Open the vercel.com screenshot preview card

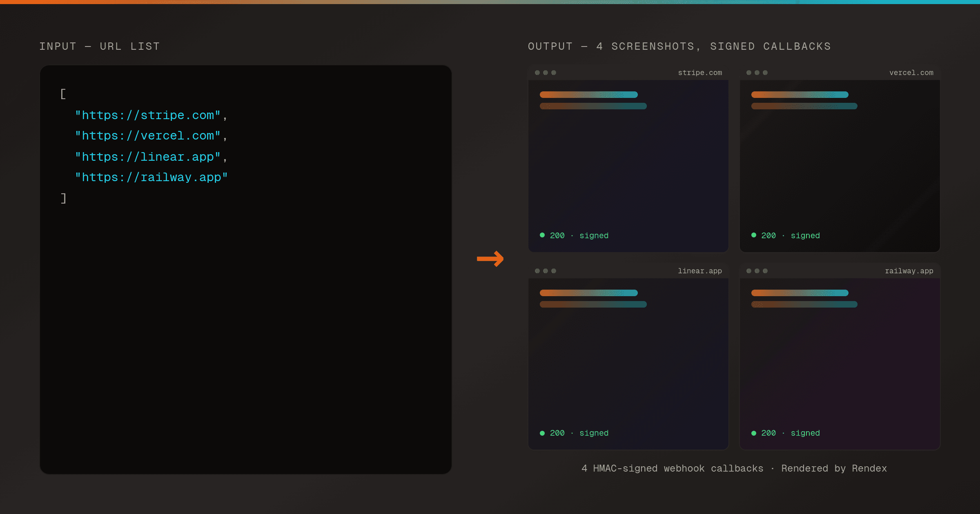pyautogui.click(x=840, y=159)
